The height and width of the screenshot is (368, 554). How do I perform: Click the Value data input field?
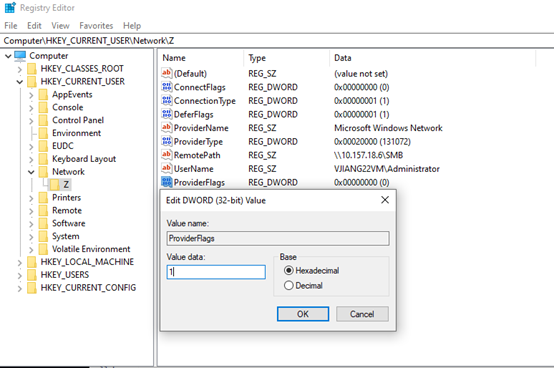216,272
